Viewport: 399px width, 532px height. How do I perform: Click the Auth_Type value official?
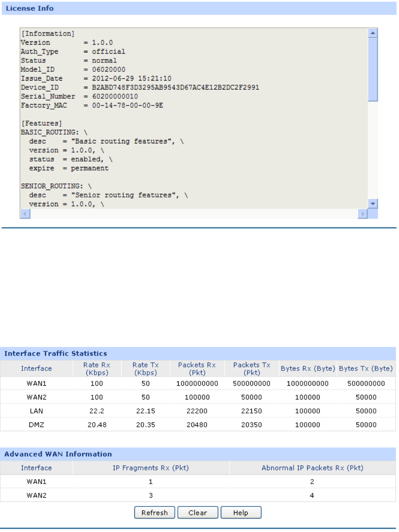[x=108, y=52]
